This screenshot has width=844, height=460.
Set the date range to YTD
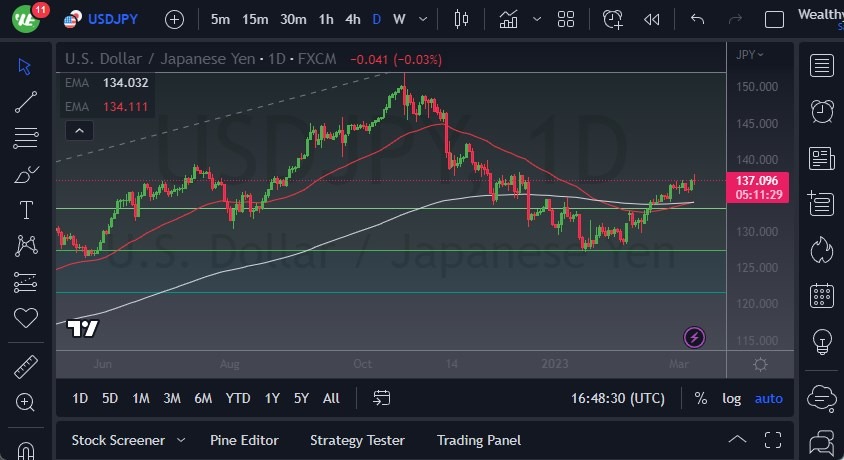tap(238, 398)
